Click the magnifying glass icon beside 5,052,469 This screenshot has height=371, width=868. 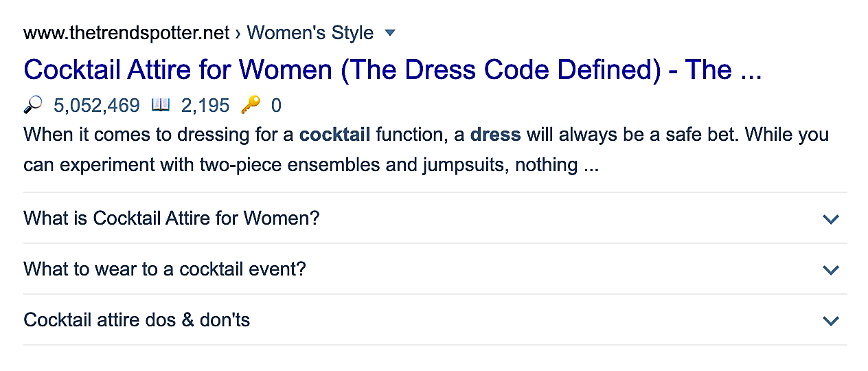[x=33, y=105]
